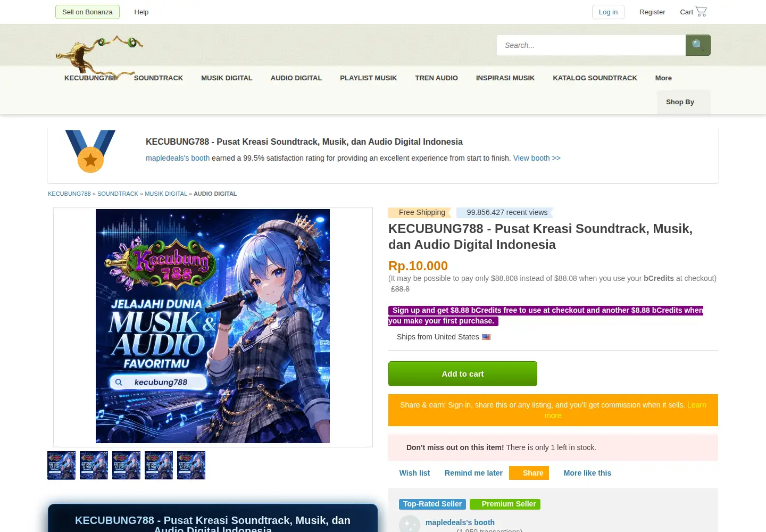The width and height of the screenshot is (766, 532).
Task: Go to PLAYLIST MUSIK category
Action: click(x=369, y=78)
